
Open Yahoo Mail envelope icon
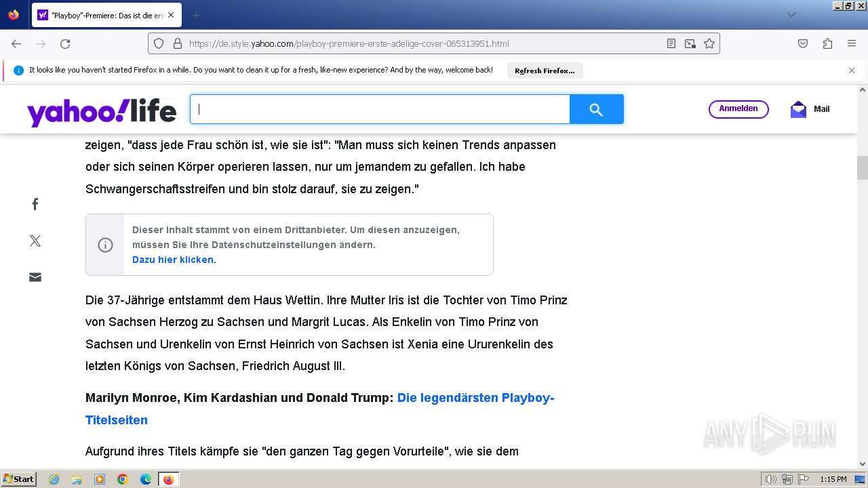pos(798,109)
